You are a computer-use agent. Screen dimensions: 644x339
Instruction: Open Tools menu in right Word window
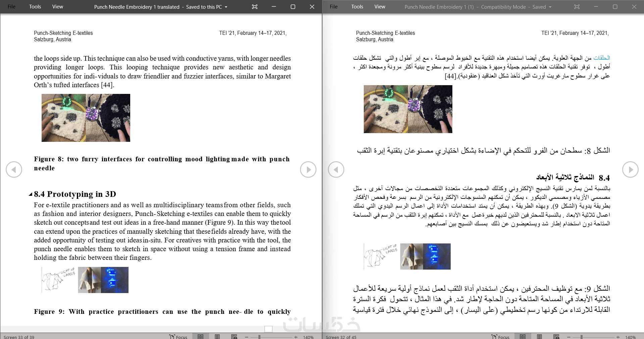(x=357, y=7)
